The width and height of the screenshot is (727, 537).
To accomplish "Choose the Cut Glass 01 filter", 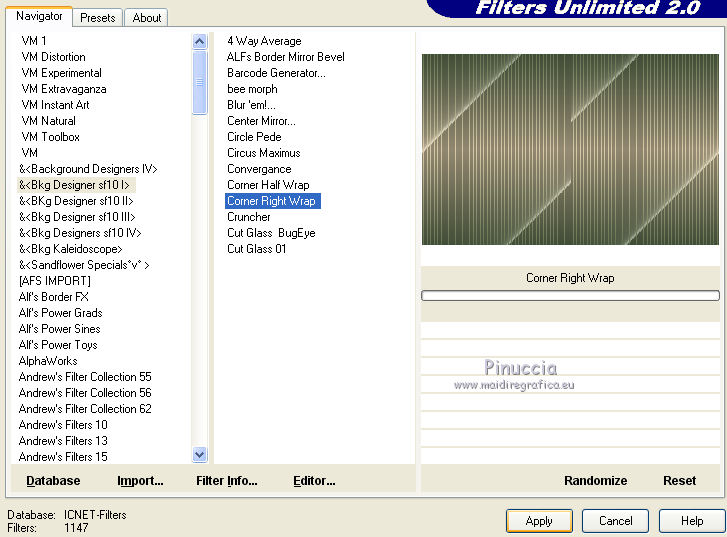I will tap(256, 249).
